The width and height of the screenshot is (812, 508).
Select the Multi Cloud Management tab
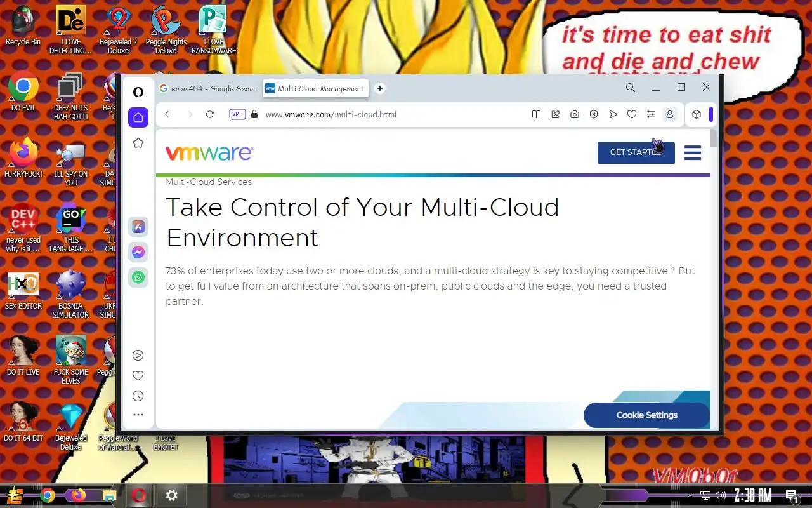click(x=315, y=88)
